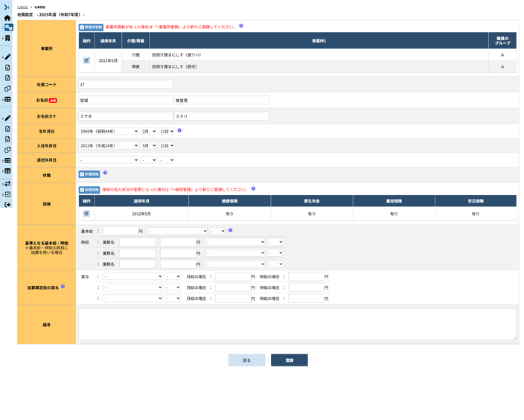This screenshot has width=524, height=420.
Task: Open the wide dropdown in the 基本給 row
Action: click(x=177, y=231)
